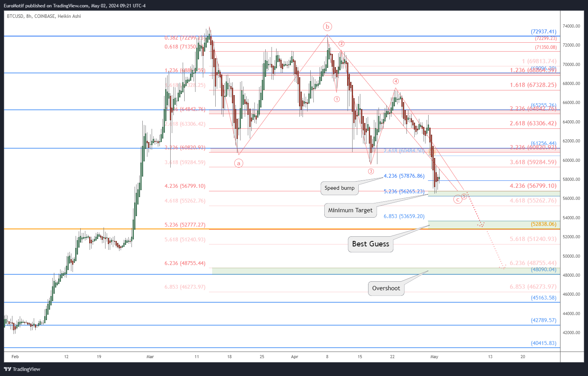This screenshot has height=376, width=588.
Task: Click the 'Apr' date on the time axis
Action: coord(295,357)
